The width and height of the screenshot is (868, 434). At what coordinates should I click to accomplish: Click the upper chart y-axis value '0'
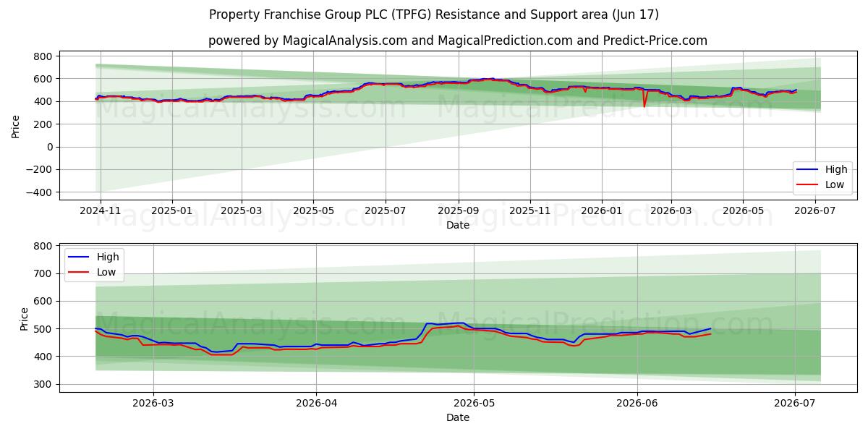point(50,147)
